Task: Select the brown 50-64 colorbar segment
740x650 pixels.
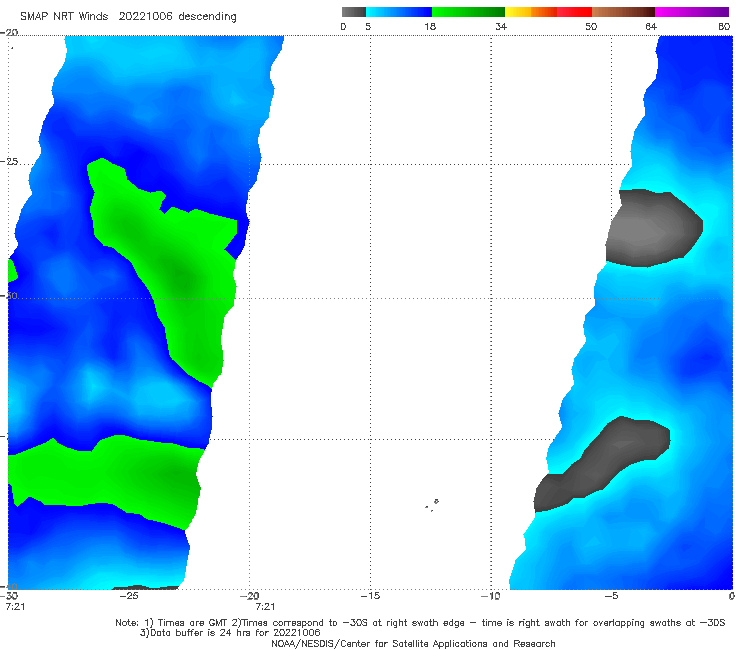Action: point(623,12)
